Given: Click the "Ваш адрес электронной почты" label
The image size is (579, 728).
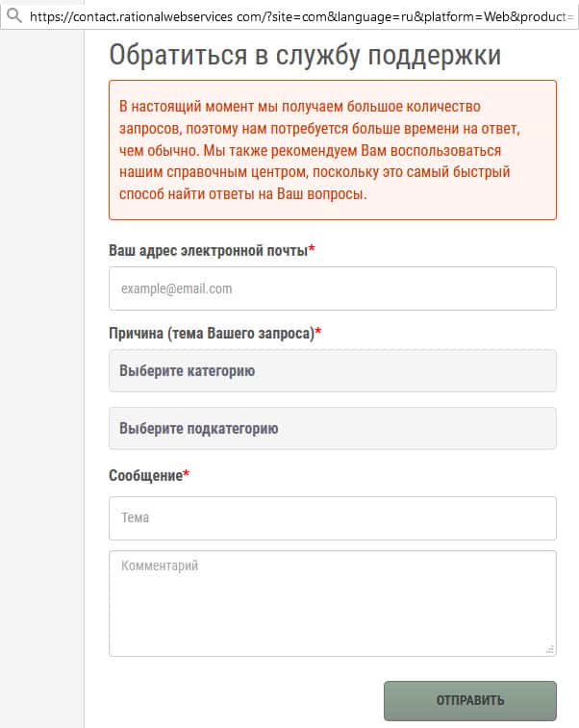Looking at the screenshot, I should [x=208, y=251].
